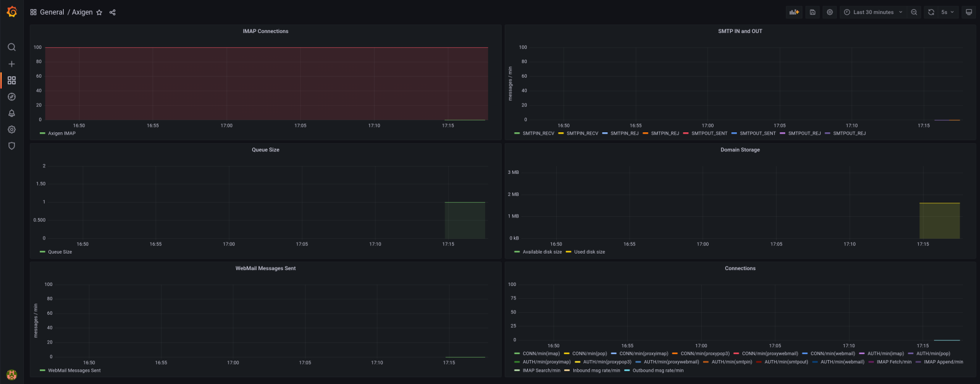Toggle the Inbound msg rate/min legend series
Viewport: 980px width, 384px height.
point(597,371)
